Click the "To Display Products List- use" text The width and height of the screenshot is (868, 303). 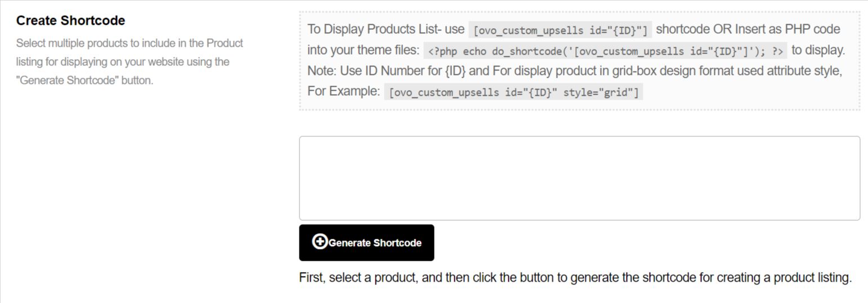386,29
